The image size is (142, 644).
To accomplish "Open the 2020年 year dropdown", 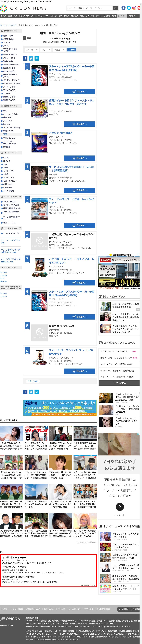I will (x=32, y=50).
